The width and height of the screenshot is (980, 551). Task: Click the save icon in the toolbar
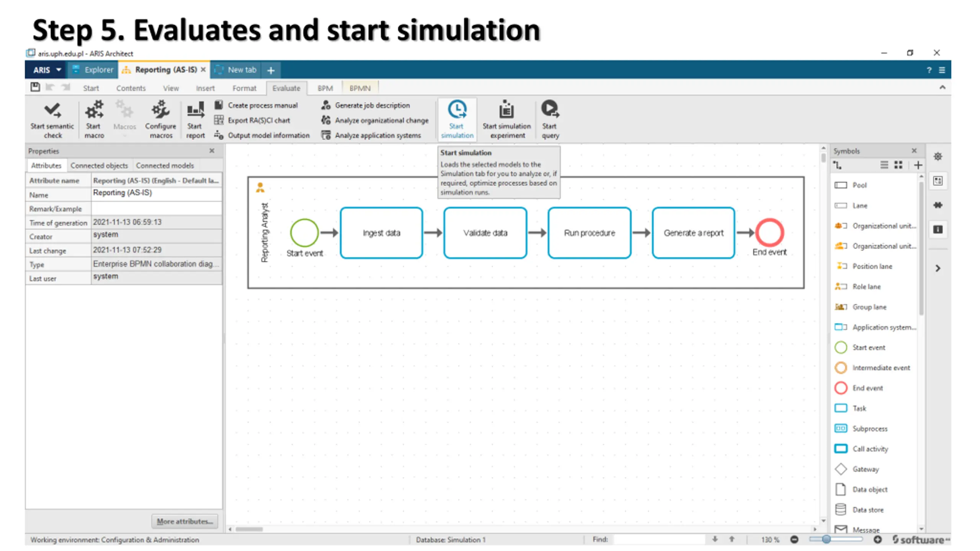35,87
